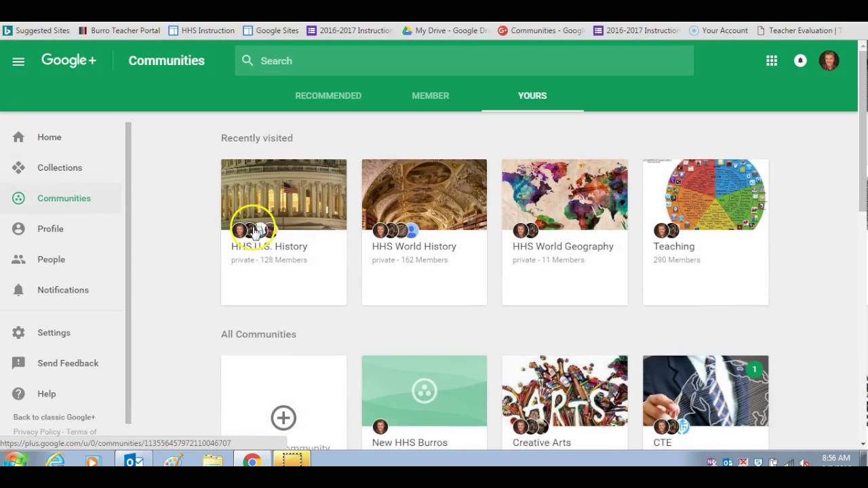Click the Home icon in sidebar

[18, 137]
